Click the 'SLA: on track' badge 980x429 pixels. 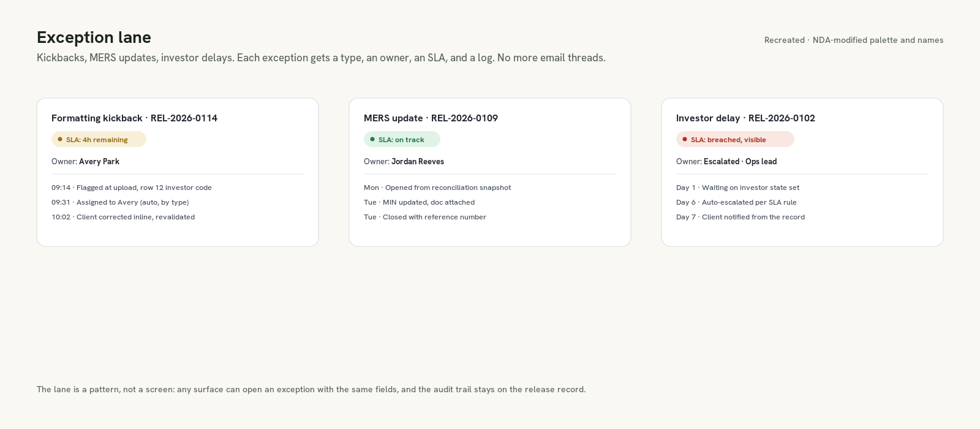(x=402, y=139)
